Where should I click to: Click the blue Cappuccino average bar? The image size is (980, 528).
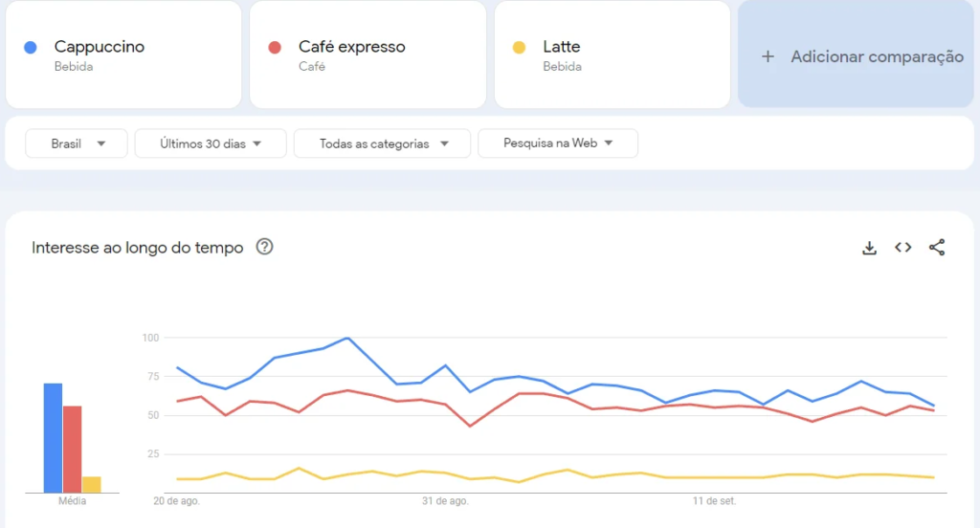(x=53, y=437)
